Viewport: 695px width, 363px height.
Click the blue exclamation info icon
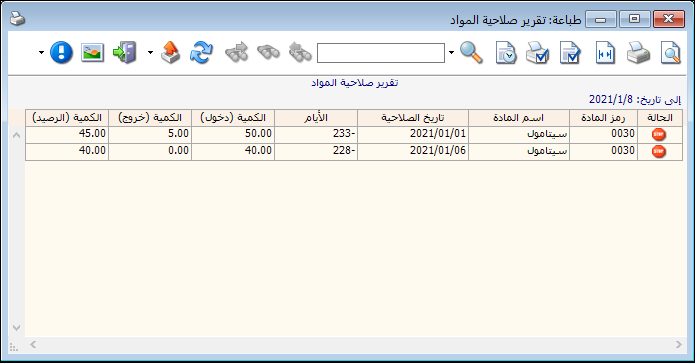[61, 53]
